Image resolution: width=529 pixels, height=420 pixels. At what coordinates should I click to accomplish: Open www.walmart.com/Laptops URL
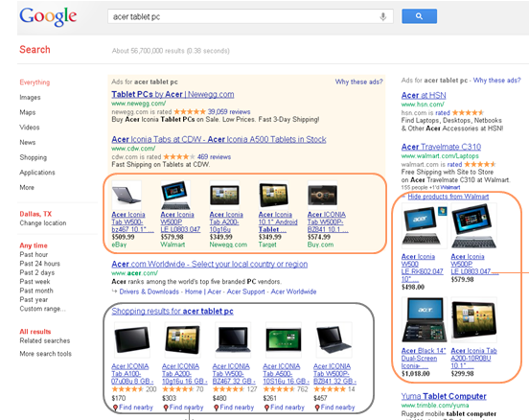coord(440,155)
